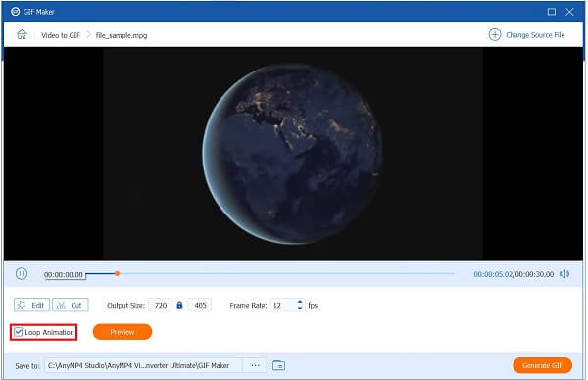Close the GIF Maker window
Screen dimensions: 588x380
point(569,12)
